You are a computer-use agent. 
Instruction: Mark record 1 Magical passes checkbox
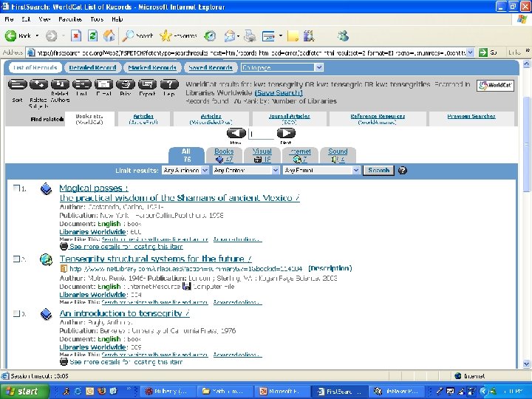click(16, 188)
